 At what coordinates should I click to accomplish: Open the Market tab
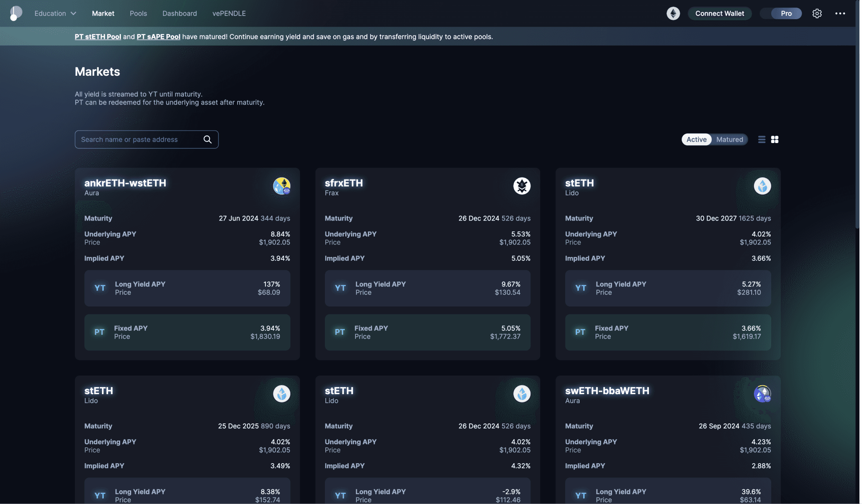pyautogui.click(x=103, y=13)
